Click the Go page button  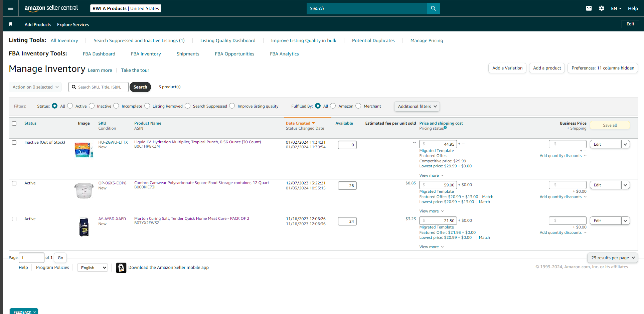[x=60, y=258]
